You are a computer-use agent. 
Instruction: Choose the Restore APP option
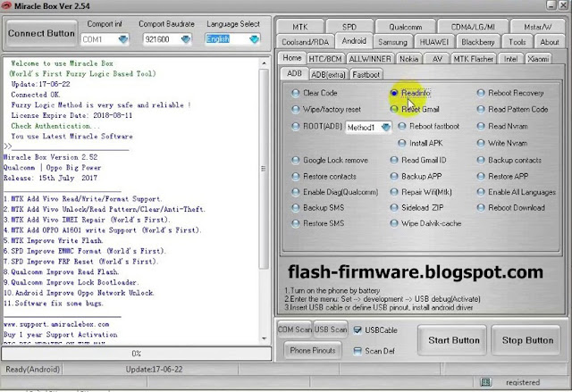[x=502, y=177]
